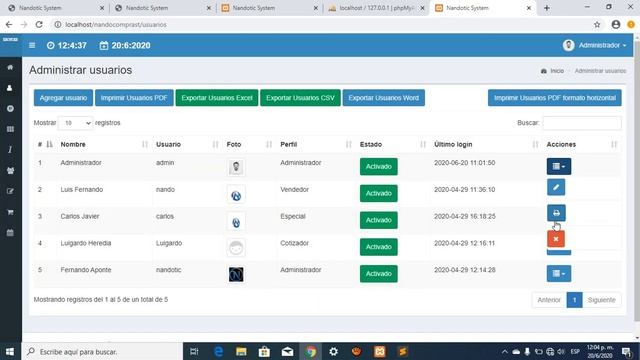Bookmark this page with star icon

click(x=597, y=24)
